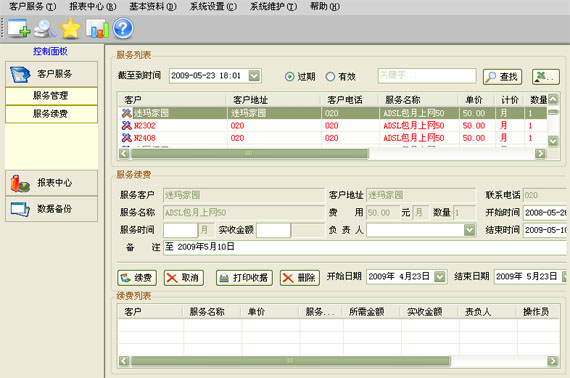The height and width of the screenshot is (378, 570).
Task: Click the 取消 button
Action: 184,278
